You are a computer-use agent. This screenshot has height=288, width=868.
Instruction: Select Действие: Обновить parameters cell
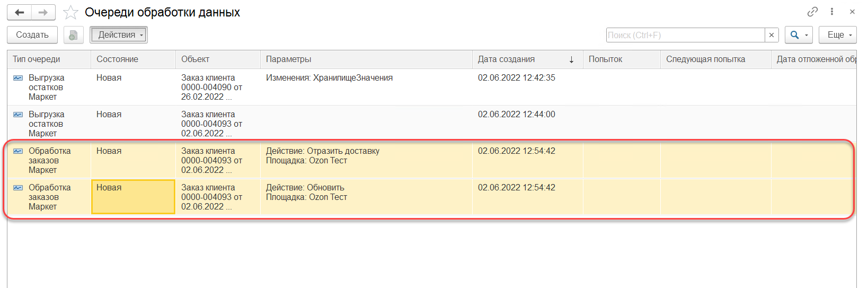pyautogui.click(x=306, y=193)
